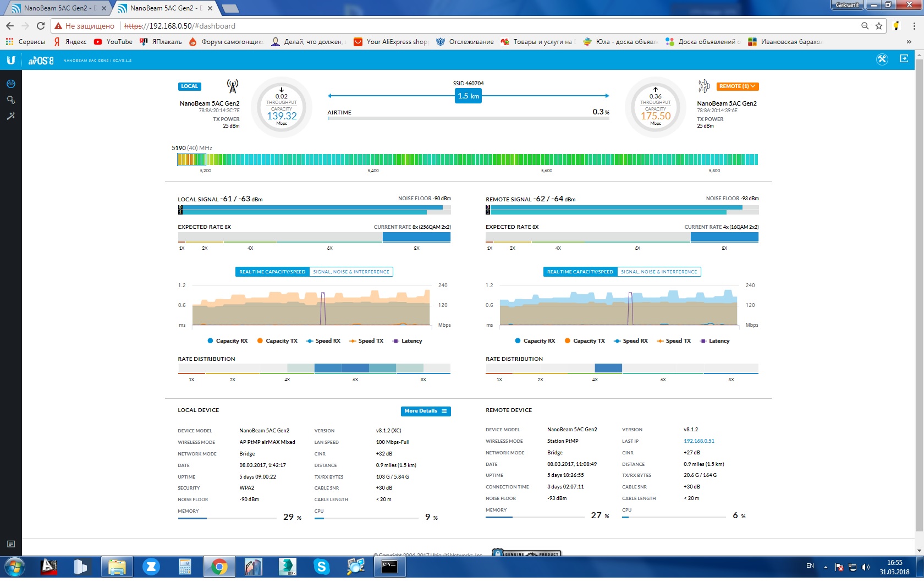Viewport: 924px width, 582px height.
Task: Click the browser back arrow
Action: point(10,26)
